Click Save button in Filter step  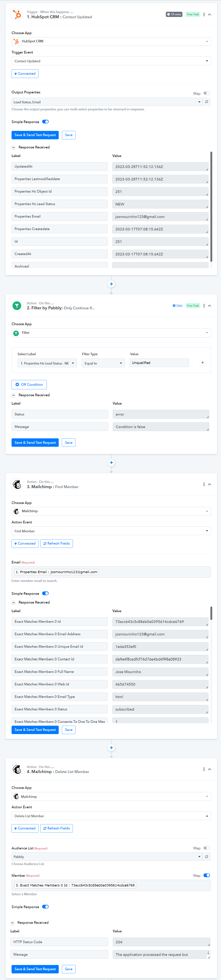point(68,443)
